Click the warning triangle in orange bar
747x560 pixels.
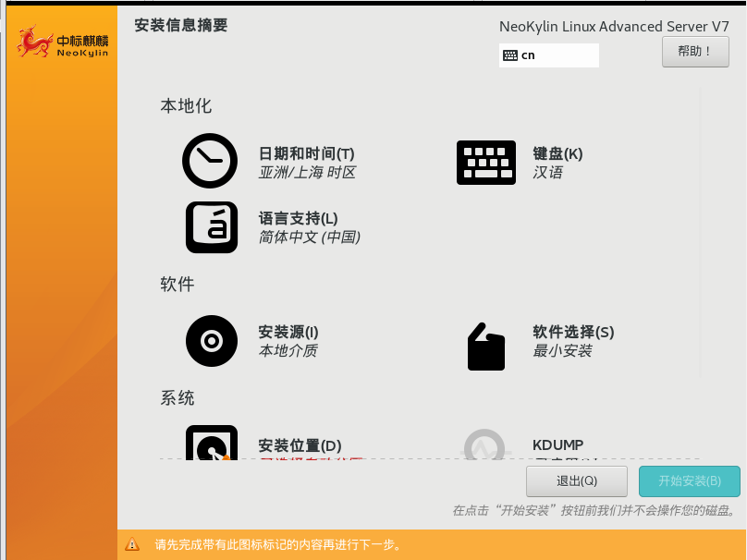[132, 543]
